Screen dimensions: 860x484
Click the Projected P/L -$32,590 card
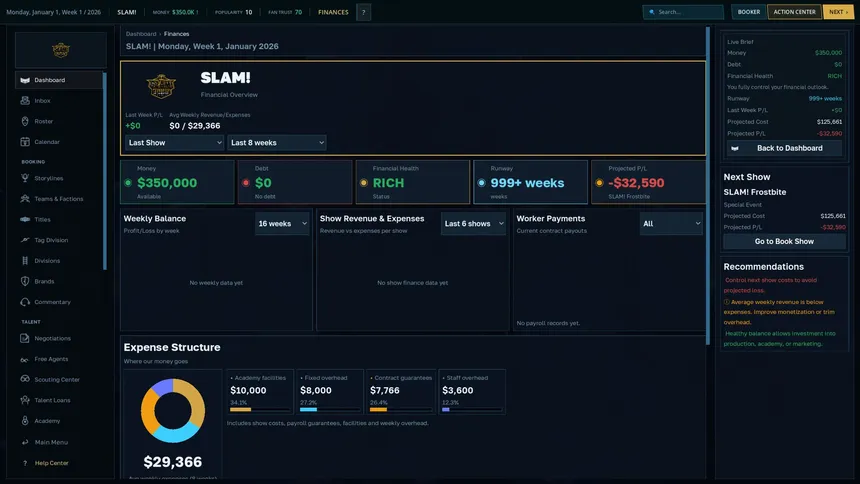[x=648, y=182]
